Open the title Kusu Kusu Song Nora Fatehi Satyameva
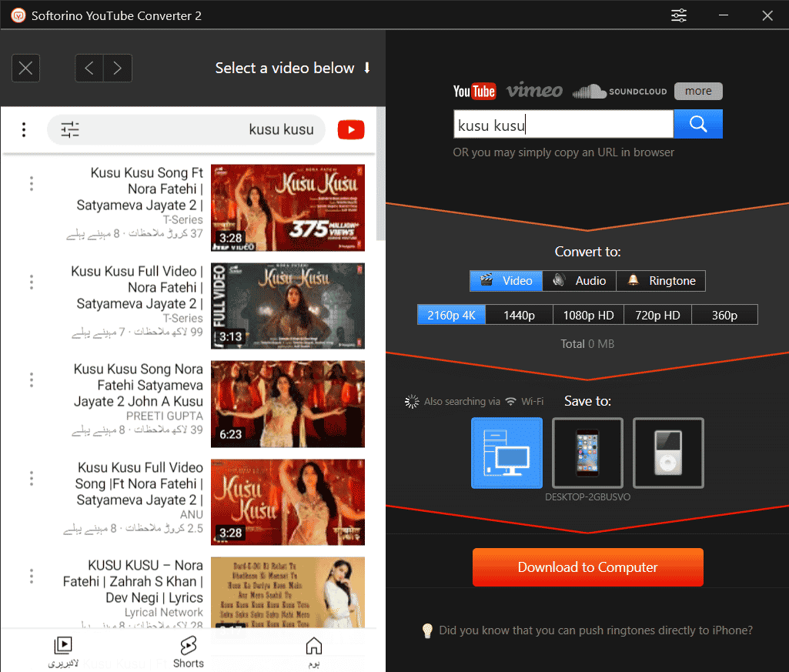 click(139, 385)
